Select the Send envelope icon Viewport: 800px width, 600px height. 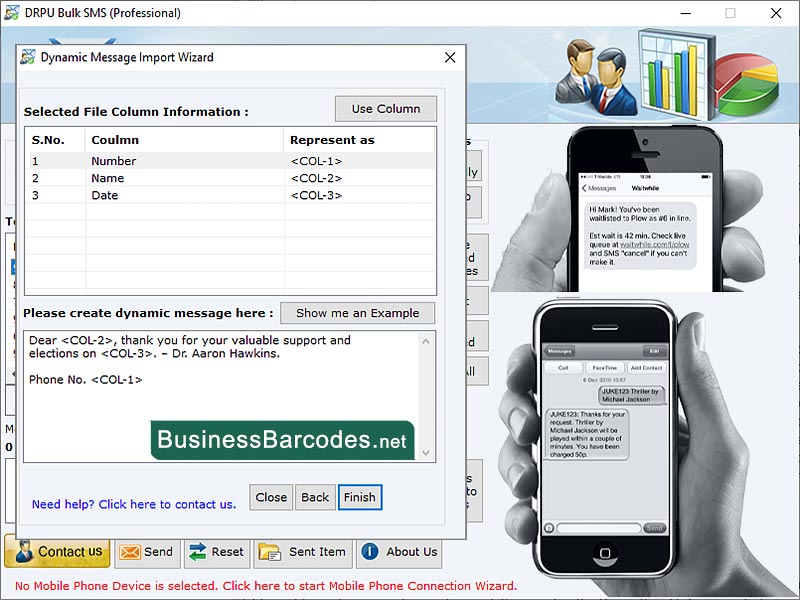pyautogui.click(x=128, y=552)
